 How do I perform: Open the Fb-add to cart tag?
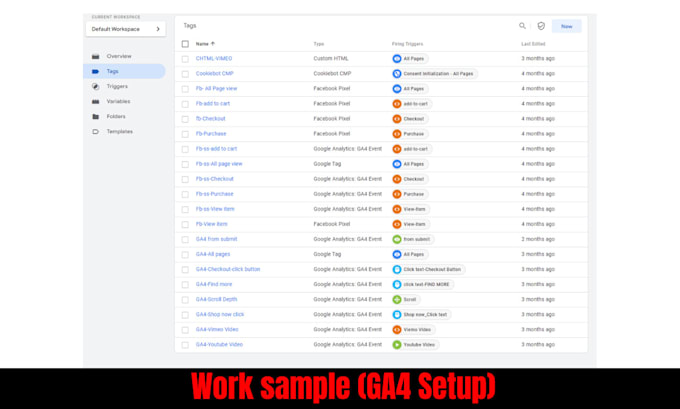click(213, 104)
